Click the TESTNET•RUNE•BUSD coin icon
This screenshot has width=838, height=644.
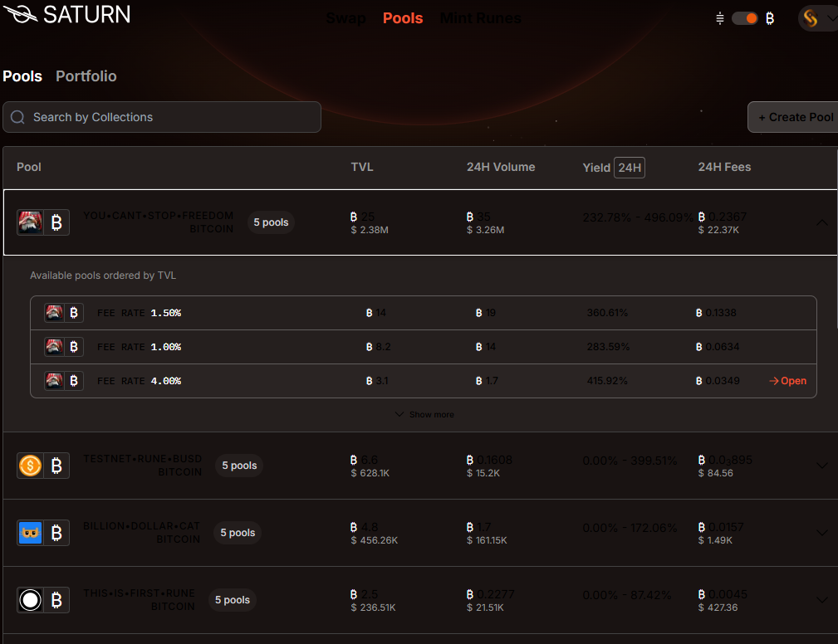pos(31,466)
